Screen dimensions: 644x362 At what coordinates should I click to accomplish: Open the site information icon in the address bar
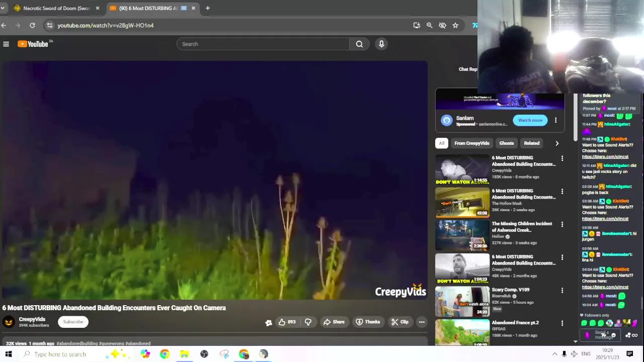pyautogui.click(x=49, y=25)
